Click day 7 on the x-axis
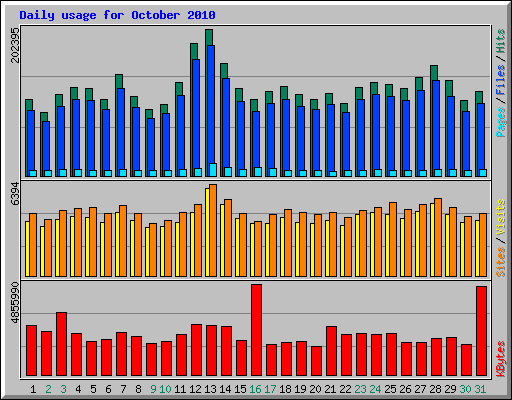This screenshot has width=512, height=400. (x=123, y=389)
